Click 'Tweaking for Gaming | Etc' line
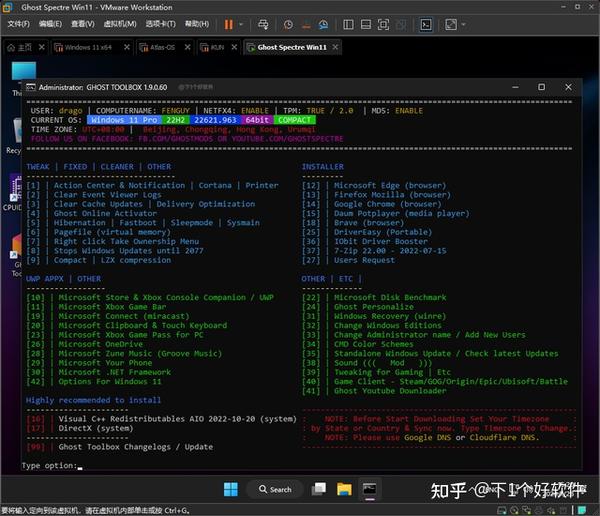 pyautogui.click(x=392, y=372)
